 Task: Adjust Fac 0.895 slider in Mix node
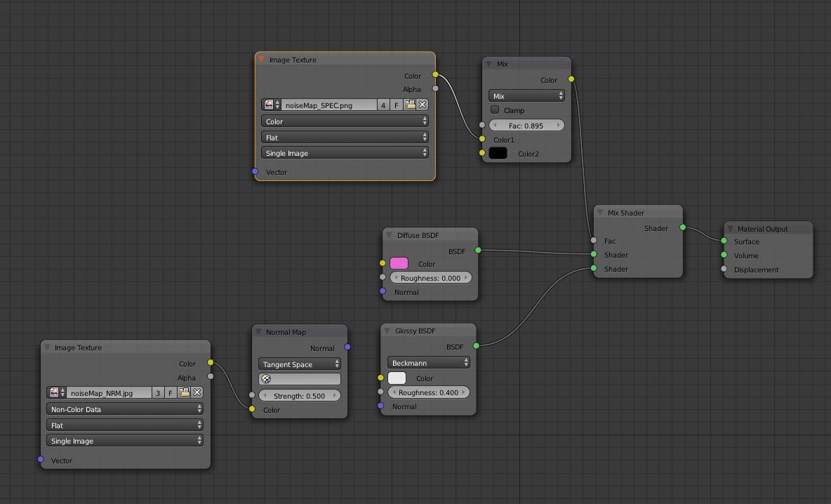tap(526, 126)
